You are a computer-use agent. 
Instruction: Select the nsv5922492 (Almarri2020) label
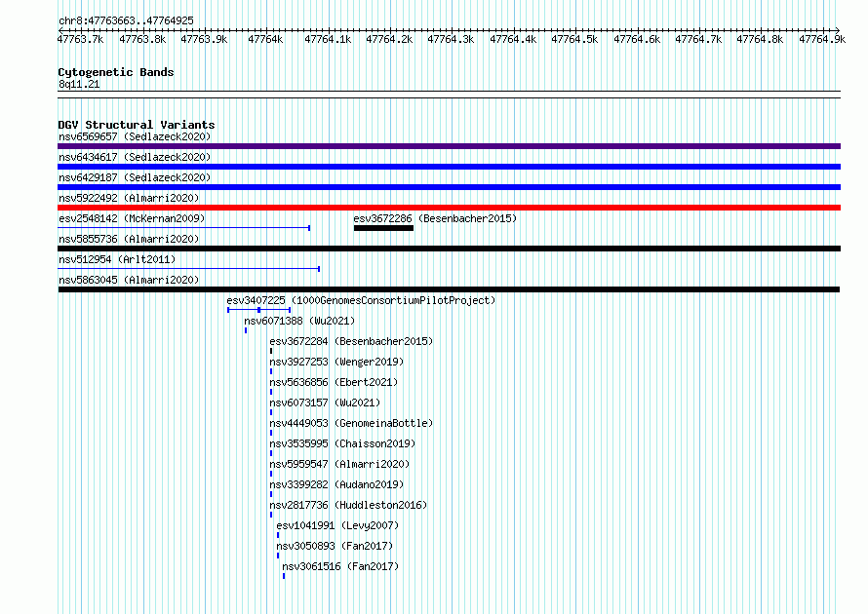129,198
